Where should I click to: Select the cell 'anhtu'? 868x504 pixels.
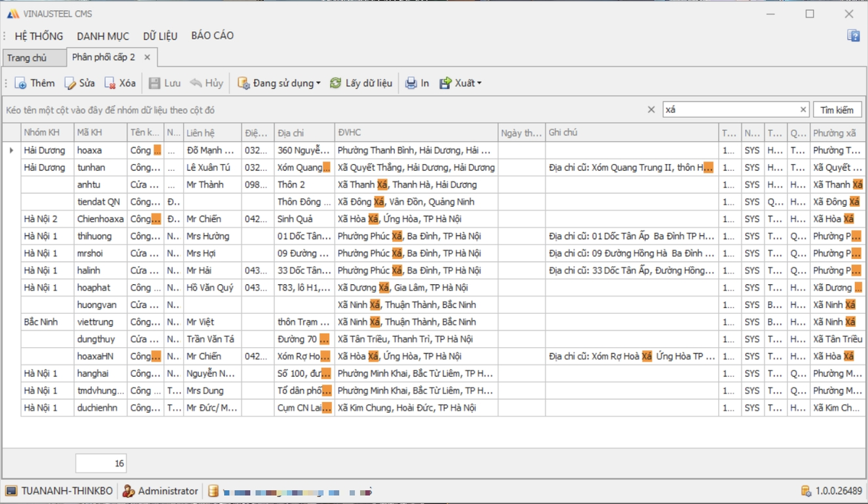click(x=101, y=184)
